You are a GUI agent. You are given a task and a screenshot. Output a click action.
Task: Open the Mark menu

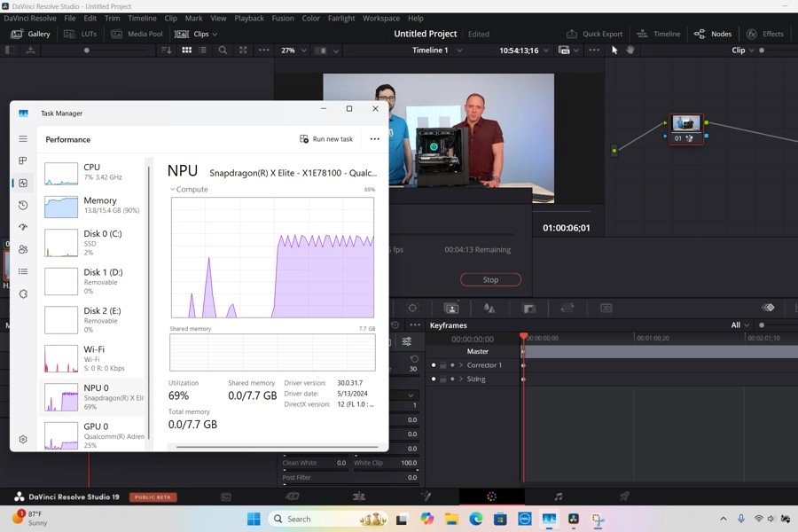point(193,19)
